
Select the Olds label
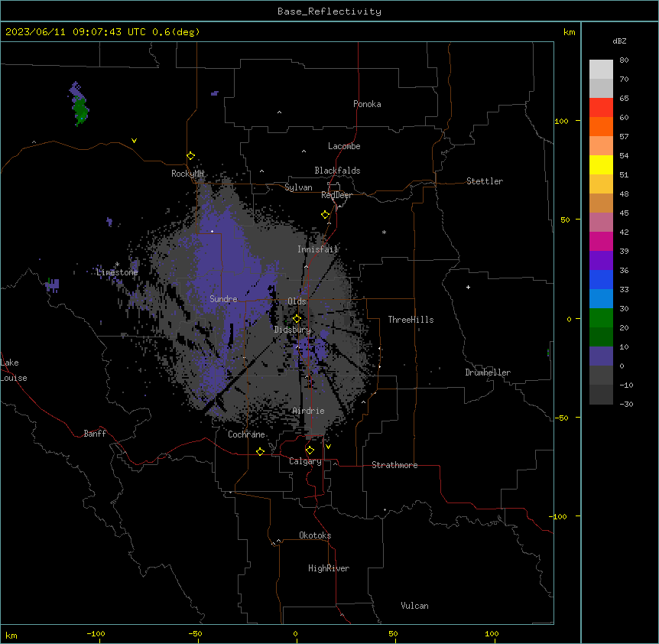coord(297,301)
